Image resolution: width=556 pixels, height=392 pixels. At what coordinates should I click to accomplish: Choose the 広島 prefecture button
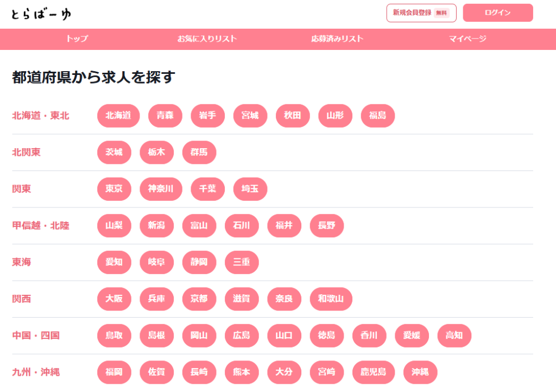pos(242,336)
